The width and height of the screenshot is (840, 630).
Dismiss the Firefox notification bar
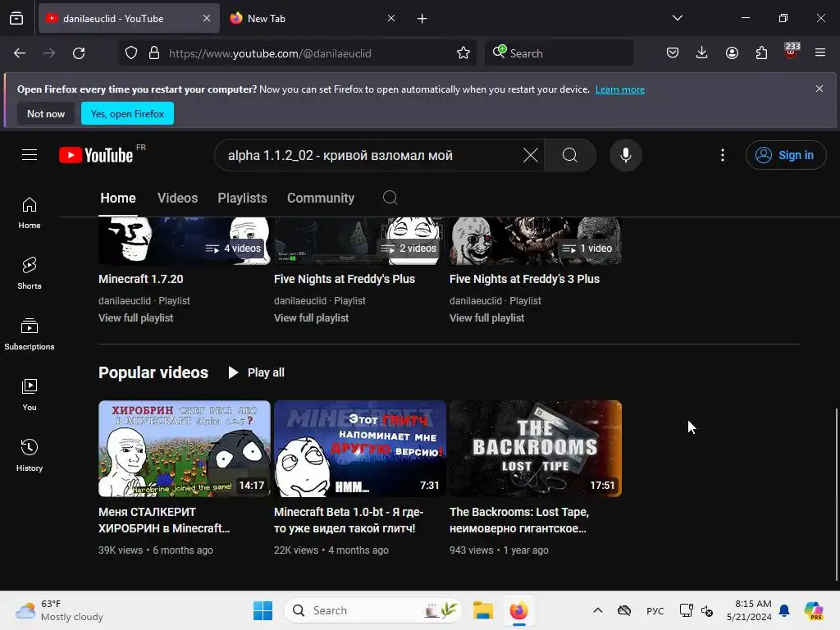tap(819, 89)
